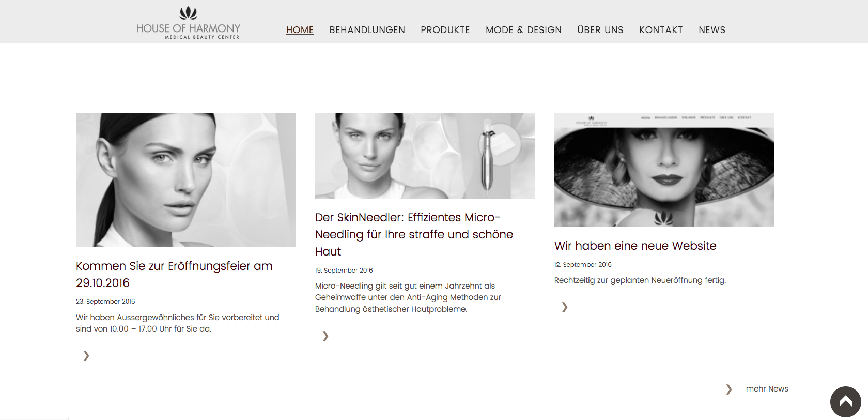The height and width of the screenshot is (420, 868).
Task: Click the chevron under the neue Website article
Action: click(565, 307)
